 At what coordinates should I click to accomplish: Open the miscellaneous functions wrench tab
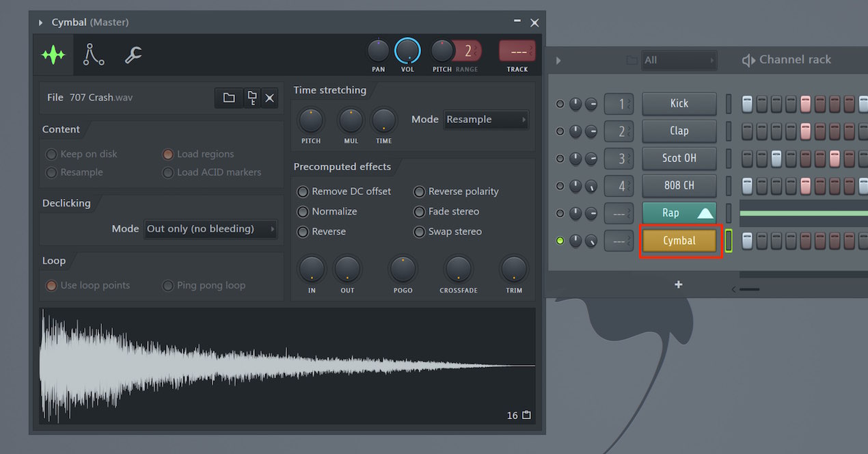pyautogui.click(x=133, y=55)
